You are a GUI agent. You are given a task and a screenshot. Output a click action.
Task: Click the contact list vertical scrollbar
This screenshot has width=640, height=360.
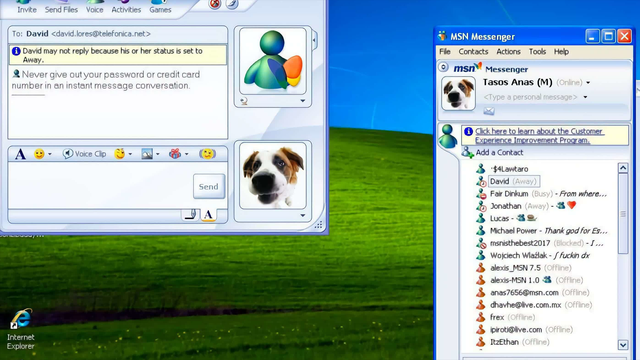coord(623,256)
